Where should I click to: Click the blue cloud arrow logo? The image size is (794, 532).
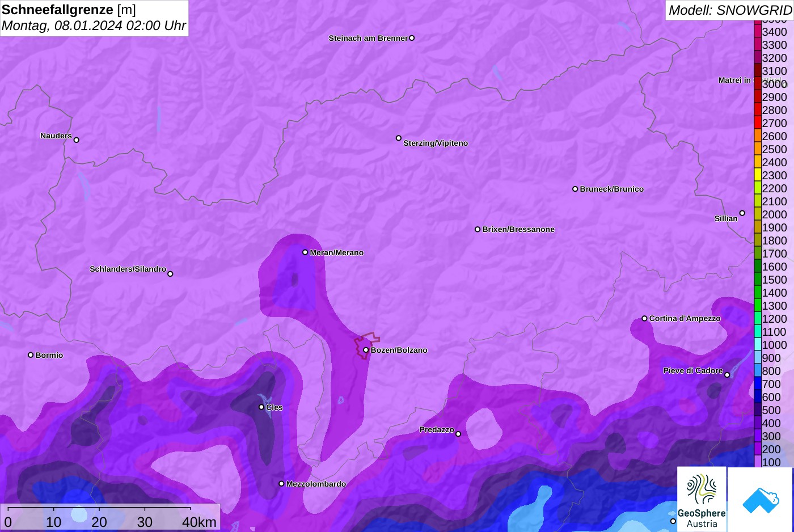761,499
